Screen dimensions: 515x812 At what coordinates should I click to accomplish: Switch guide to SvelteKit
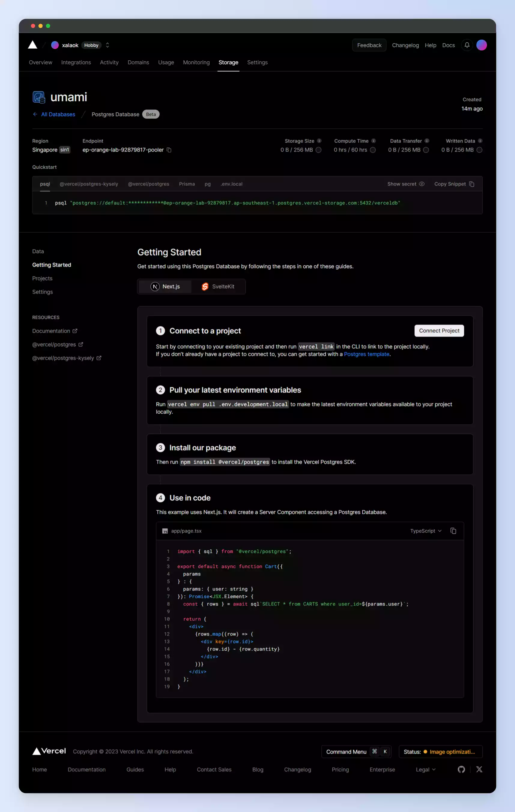click(218, 287)
